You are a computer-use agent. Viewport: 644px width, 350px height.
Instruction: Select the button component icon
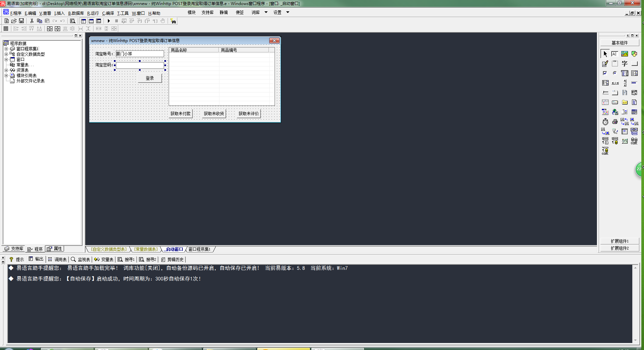[x=634, y=63]
